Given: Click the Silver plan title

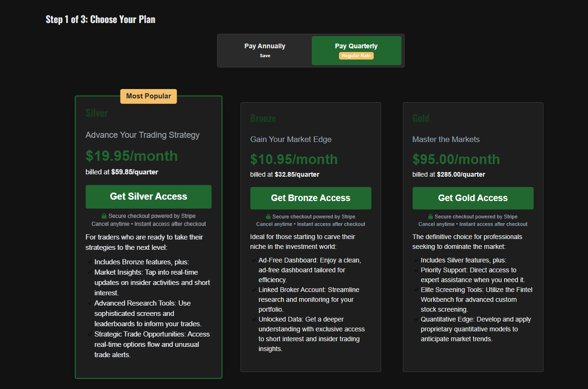Looking at the screenshot, I should [x=97, y=113].
